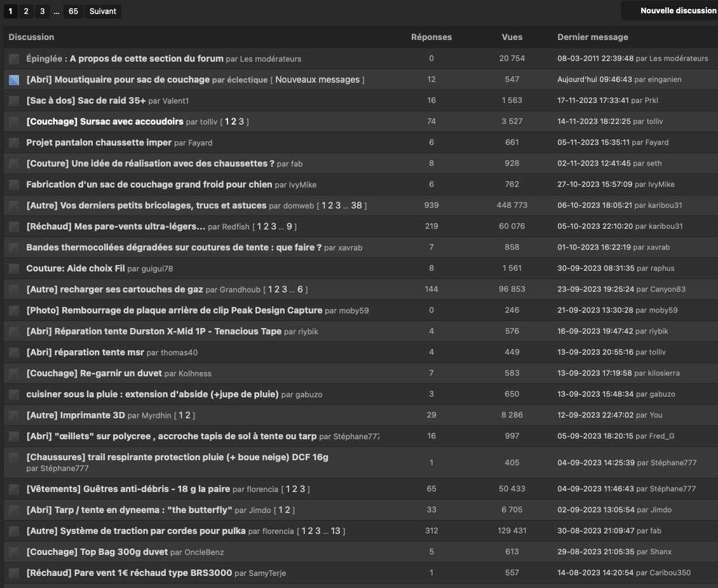The image size is (718, 588).
Task: Go to page 2 of forum
Action: coord(26,11)
